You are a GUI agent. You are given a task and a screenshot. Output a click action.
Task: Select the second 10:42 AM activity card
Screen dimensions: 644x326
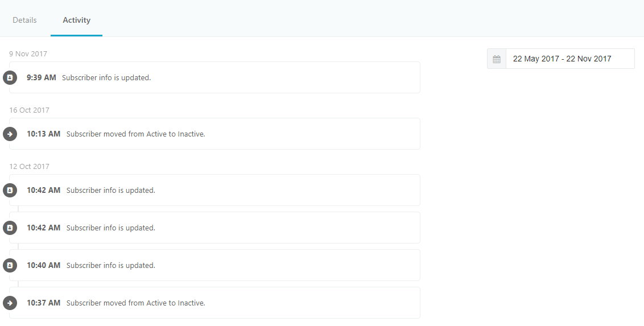pos(215,228)
